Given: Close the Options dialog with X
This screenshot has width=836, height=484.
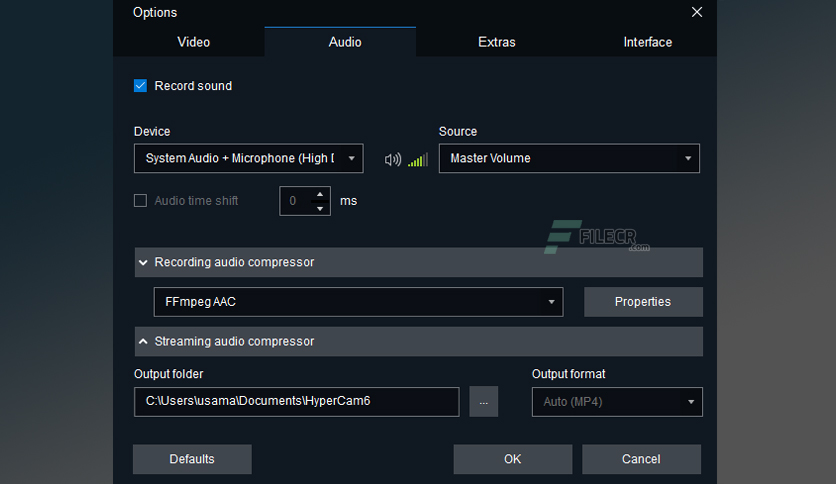Looking at the screenshot, I should point(696,12).
